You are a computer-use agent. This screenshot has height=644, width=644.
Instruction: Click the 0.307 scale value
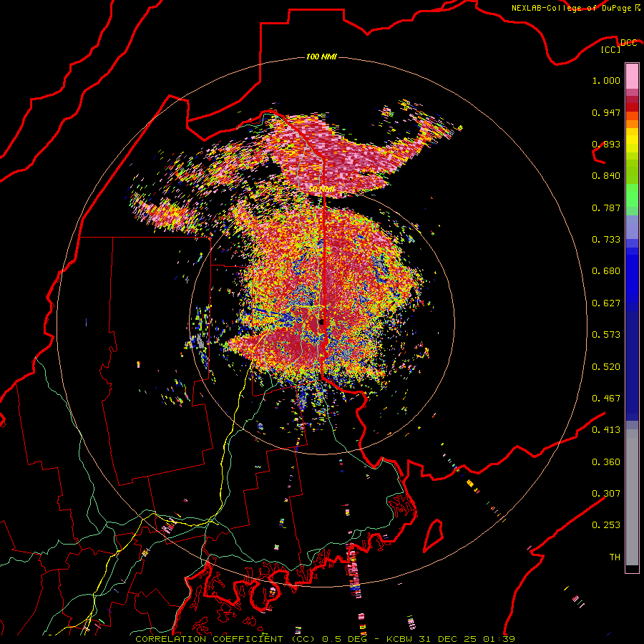pos(606,493)
